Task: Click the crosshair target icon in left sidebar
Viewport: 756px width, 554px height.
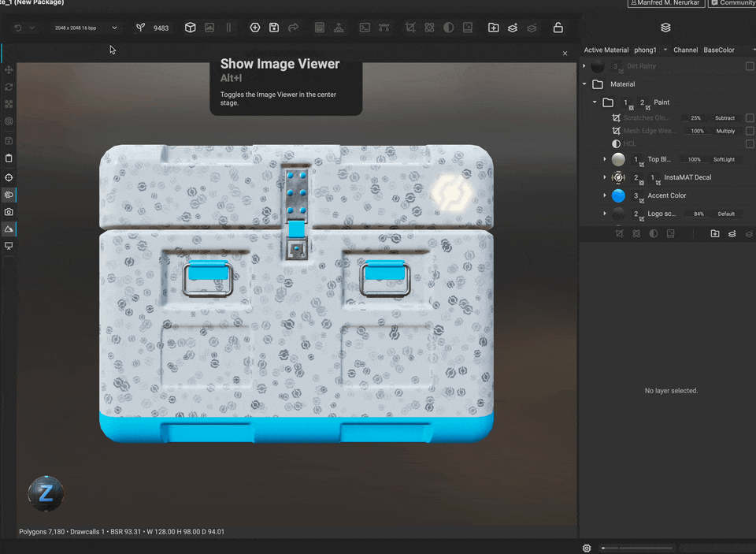Action: click(9, 178)
